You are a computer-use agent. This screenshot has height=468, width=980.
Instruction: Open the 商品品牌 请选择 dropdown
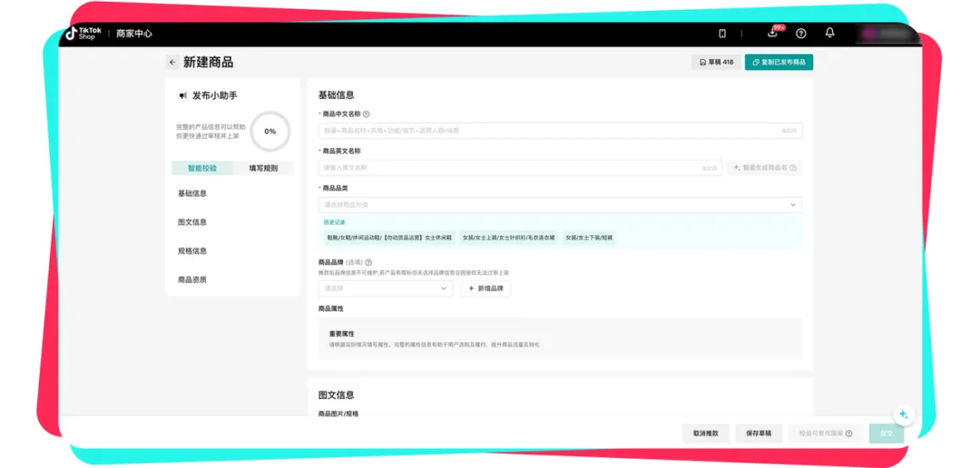[x=386, y=288]
